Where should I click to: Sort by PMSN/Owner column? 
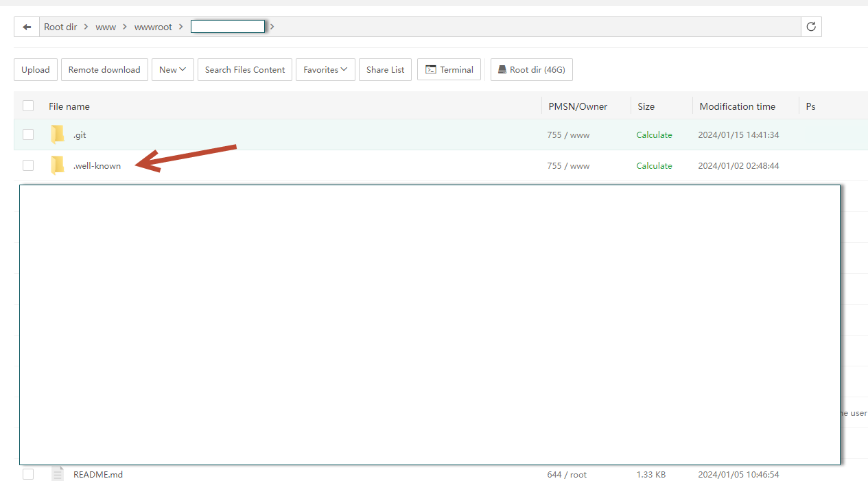pos(578,106)
